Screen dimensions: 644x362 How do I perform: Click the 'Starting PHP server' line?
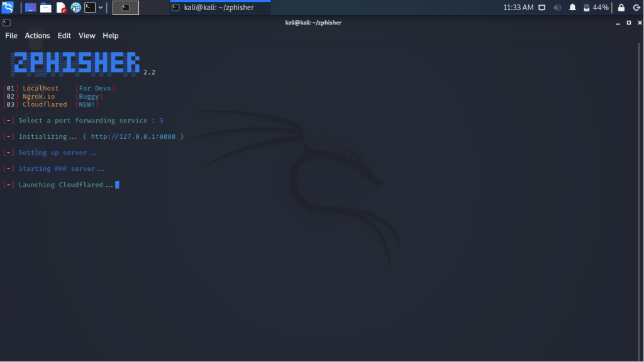tap(54, 168)
